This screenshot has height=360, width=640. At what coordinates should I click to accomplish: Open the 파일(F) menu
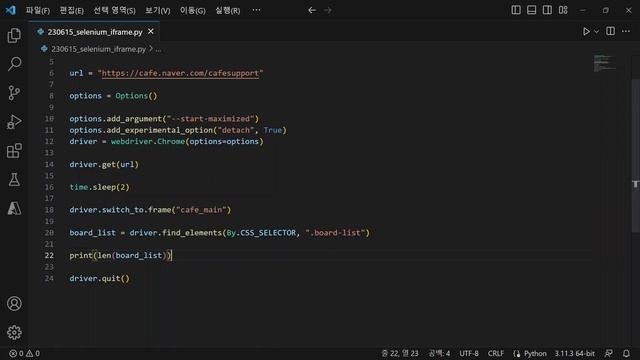coord(38,11)
